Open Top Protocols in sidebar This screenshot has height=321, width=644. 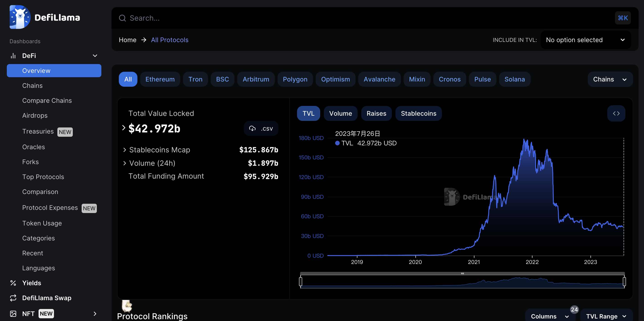point(43,177)
